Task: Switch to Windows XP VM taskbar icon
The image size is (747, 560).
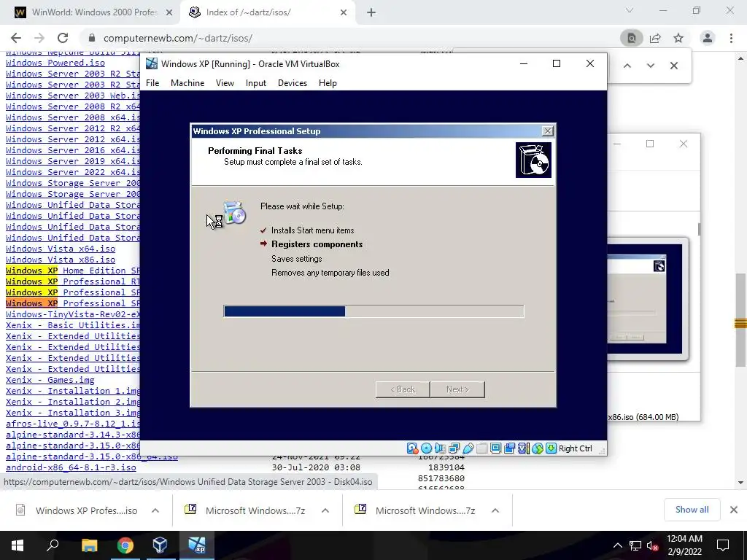Action: click(197, 545)
